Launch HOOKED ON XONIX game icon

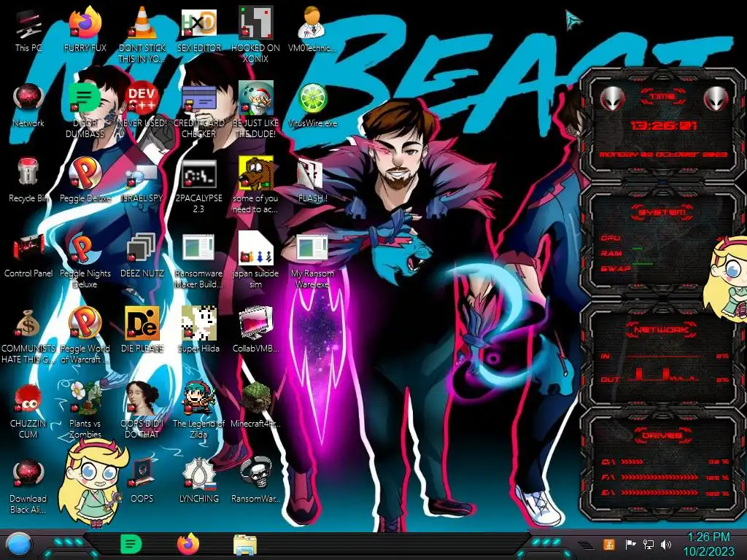(x=255, y=23)
